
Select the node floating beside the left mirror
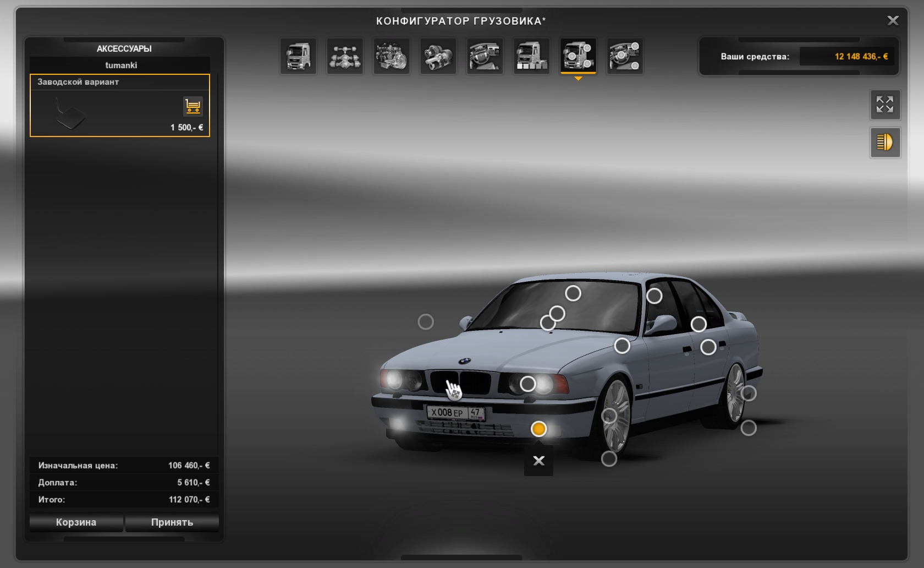pyautogui.click(x=426, y=322)
